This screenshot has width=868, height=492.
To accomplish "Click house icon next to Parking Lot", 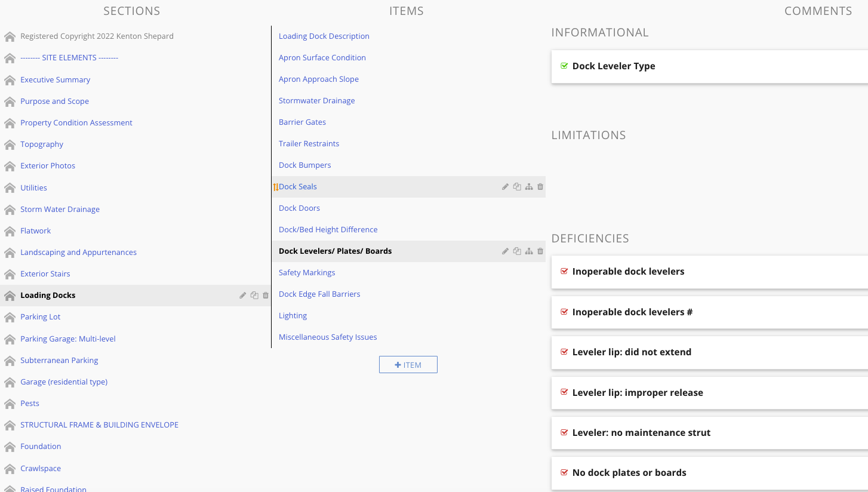I will (x=10, y=317).
